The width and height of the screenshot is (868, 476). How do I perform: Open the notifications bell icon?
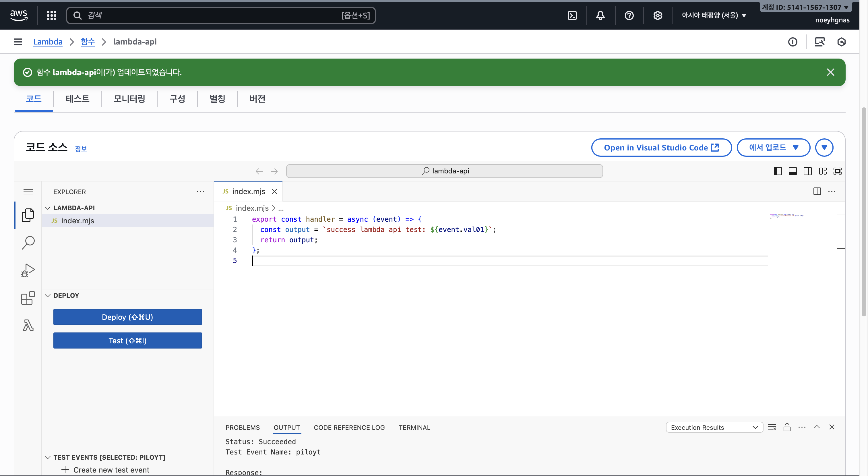point(600,16)
